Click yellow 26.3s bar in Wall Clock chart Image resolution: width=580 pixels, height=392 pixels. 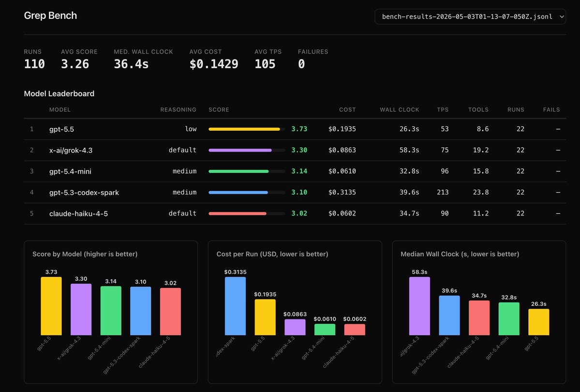point(539,322)
